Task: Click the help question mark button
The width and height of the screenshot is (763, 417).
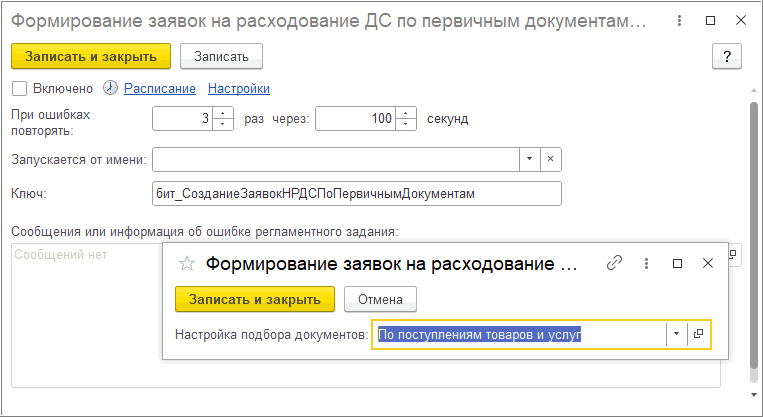Action: [x=725, y=56]
